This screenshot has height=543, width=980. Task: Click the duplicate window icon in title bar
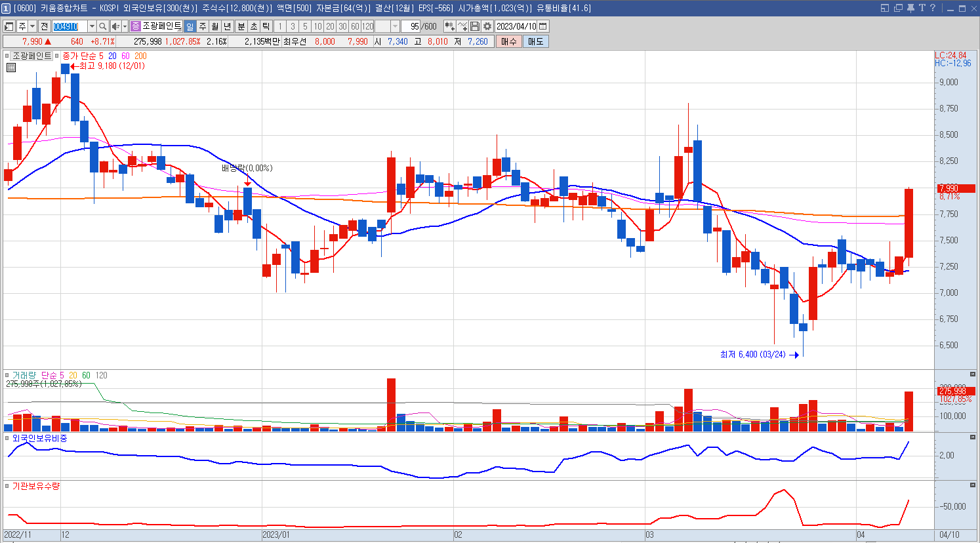898,8
